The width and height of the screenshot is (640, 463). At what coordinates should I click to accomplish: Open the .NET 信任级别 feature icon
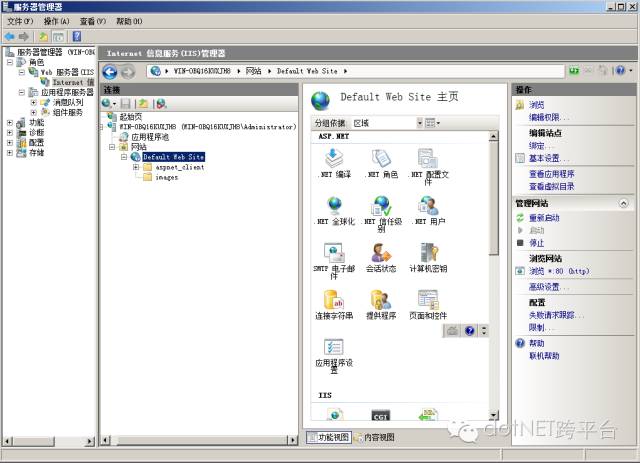point(382,214)
